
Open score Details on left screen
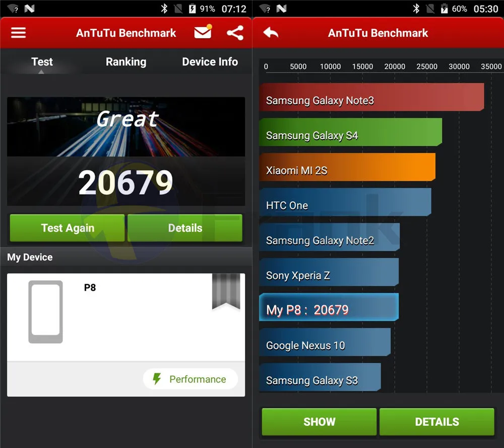tap(185, 228)
